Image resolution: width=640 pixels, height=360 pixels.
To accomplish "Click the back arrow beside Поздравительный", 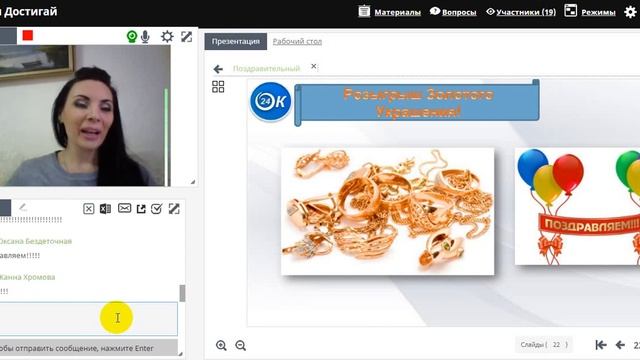I will pyautogui.click(x=218, y=69).
